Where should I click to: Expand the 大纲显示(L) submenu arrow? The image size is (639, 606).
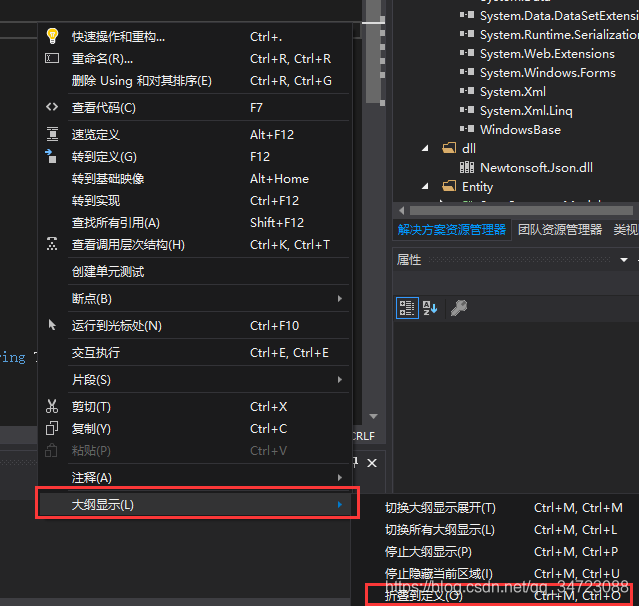coord(340,505)
